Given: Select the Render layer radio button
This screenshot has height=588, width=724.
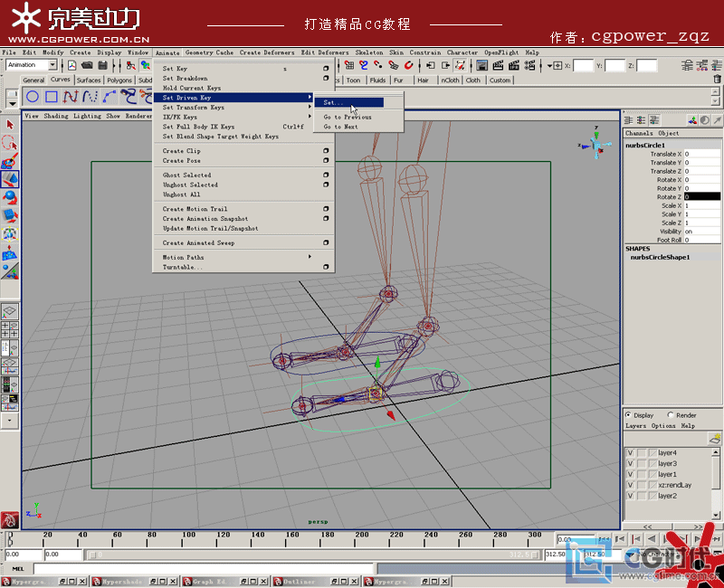Looking at the screenshot, I should (x=671, y=414).
